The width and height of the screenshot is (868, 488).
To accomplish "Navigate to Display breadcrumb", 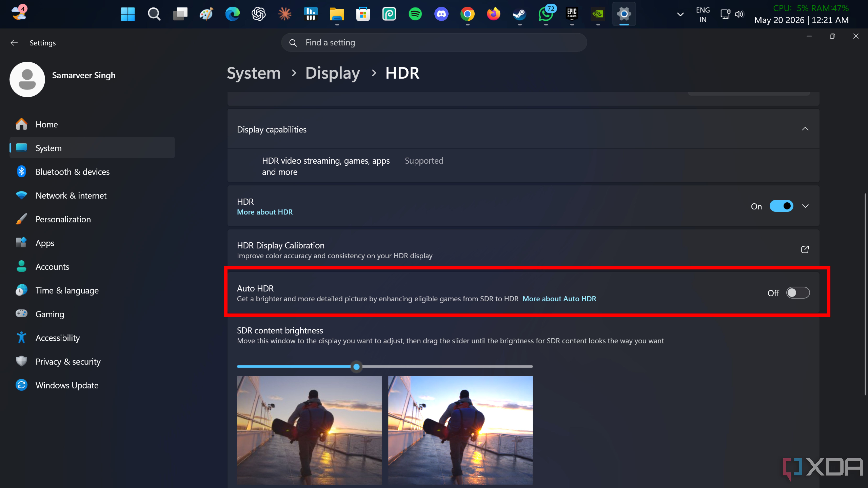I will (333, 73).
